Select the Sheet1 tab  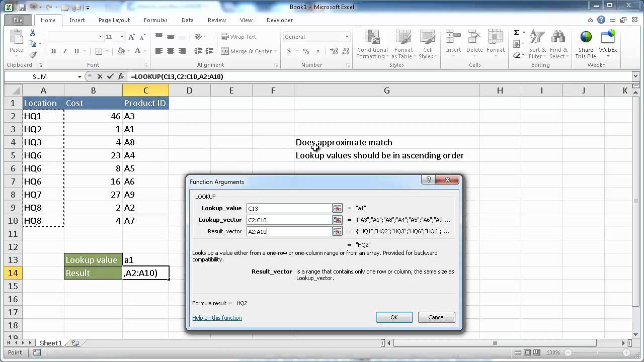pyautogui.click(x=51, y=343)
